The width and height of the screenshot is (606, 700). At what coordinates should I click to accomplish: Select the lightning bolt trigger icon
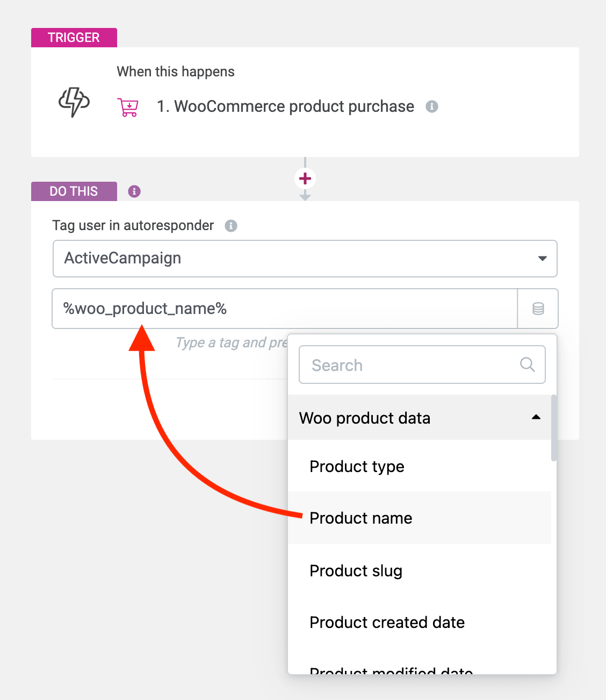coord(74,102)
